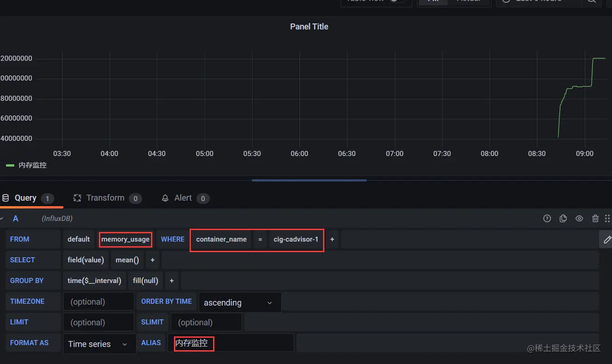Focus the LIMIT optional input
Screen dimensions: 612x364
[x=98, y=322]
